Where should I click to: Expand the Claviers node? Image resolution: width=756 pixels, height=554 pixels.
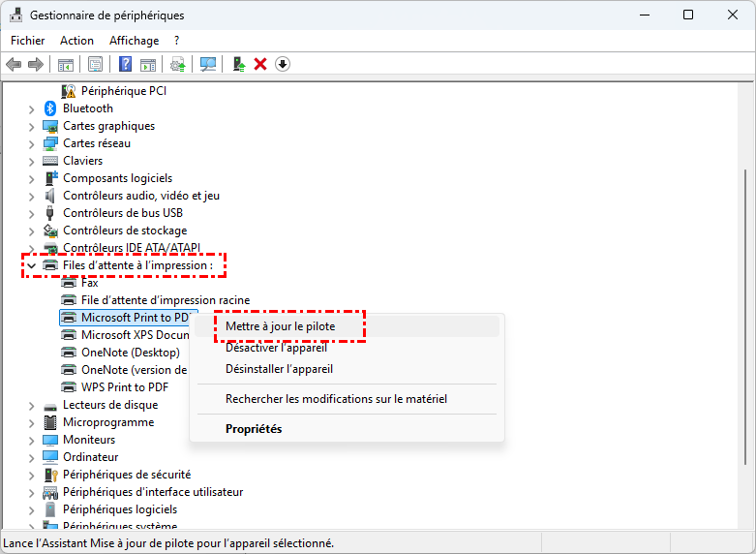pos(31,162)
